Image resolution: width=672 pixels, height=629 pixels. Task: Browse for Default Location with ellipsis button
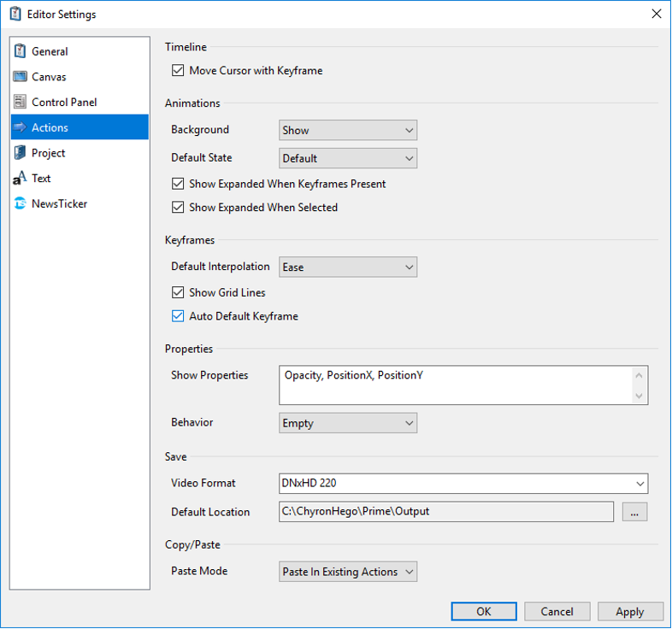point(634,512)
